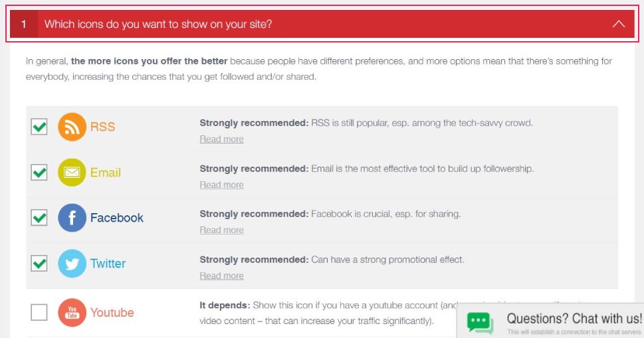Open Read more link under Email
The height and width of the screenshot is (338, 644).
221,185
